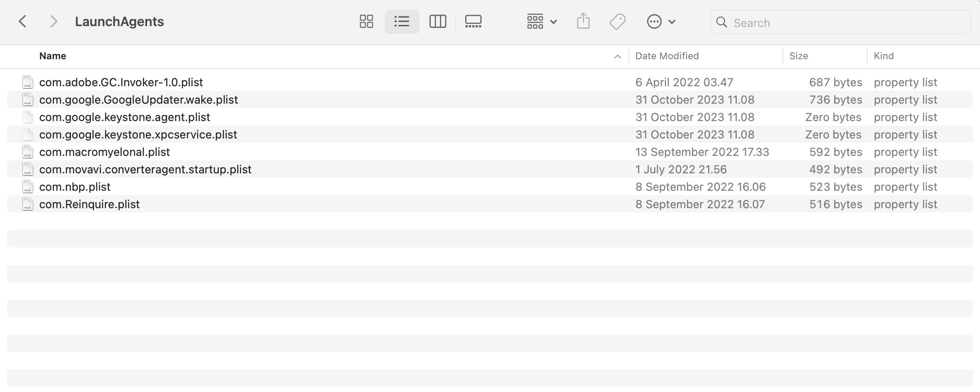Select com.movavi.converteragent.startup.plist file

(490, 169)
